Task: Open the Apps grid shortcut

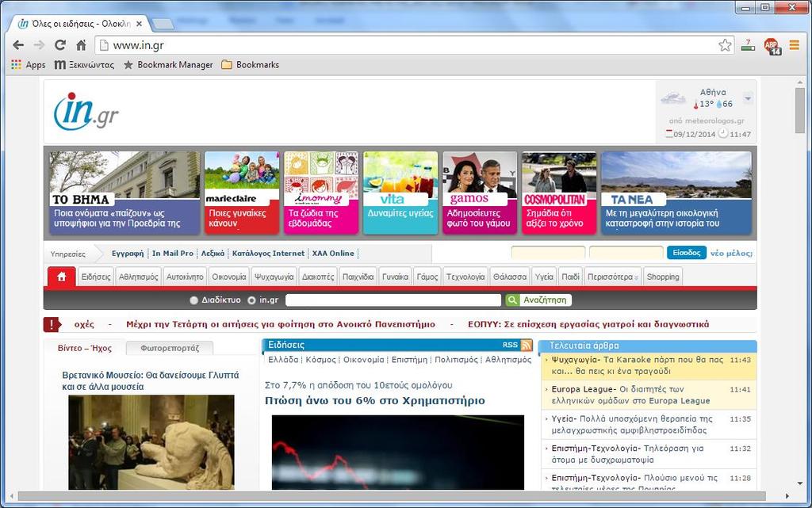Action: click(x=29, y=65)
